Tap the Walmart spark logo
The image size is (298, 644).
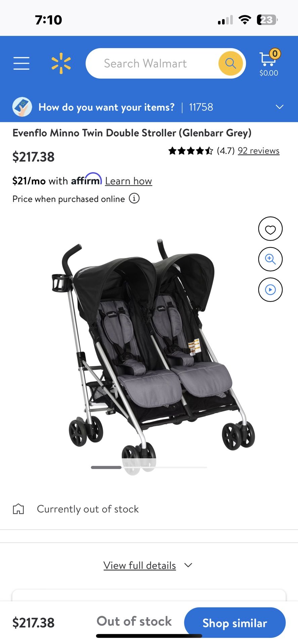click(61, 63)
